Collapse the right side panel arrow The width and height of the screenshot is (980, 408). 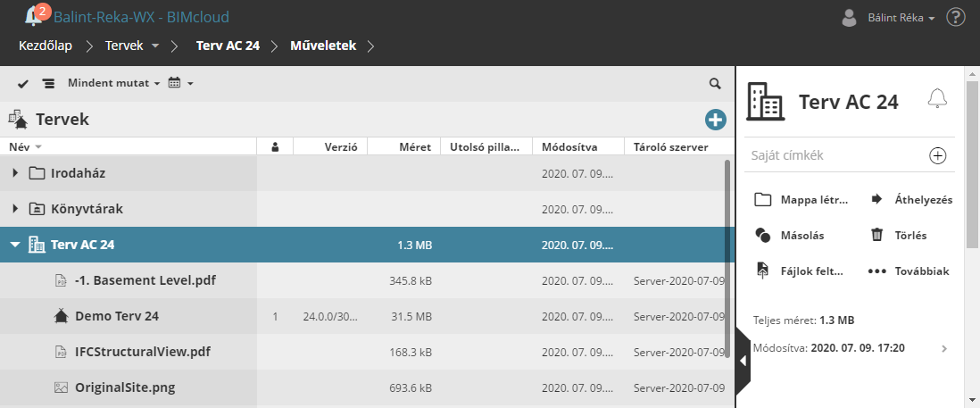(x=743, y=361)
